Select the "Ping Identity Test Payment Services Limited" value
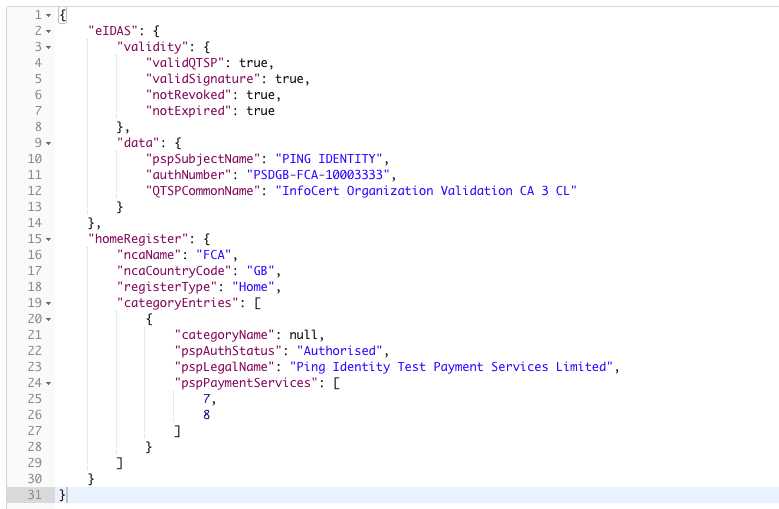The width and height of the screenshot is (779, 509). [451, 366]
